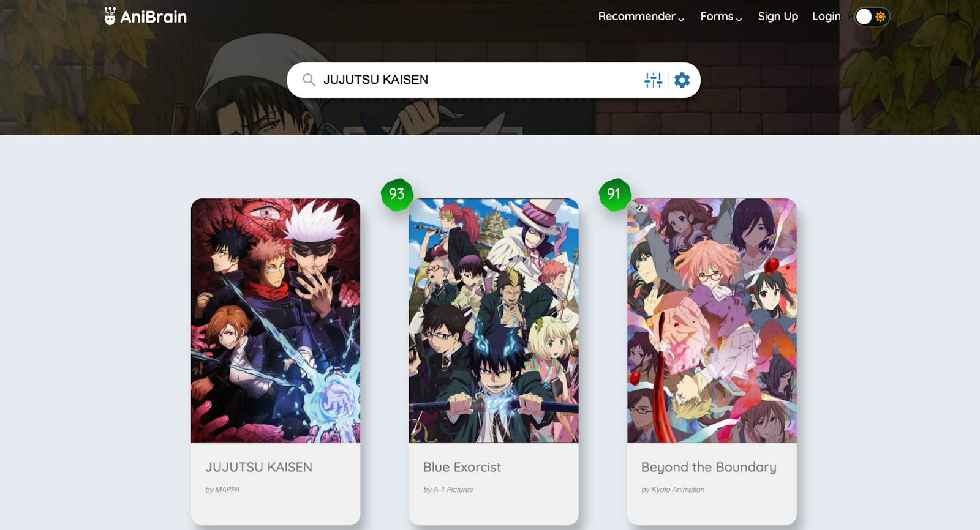Toggle the dark/light mode switch
This screenshot has width=980, height=530.
click(872, 17)
